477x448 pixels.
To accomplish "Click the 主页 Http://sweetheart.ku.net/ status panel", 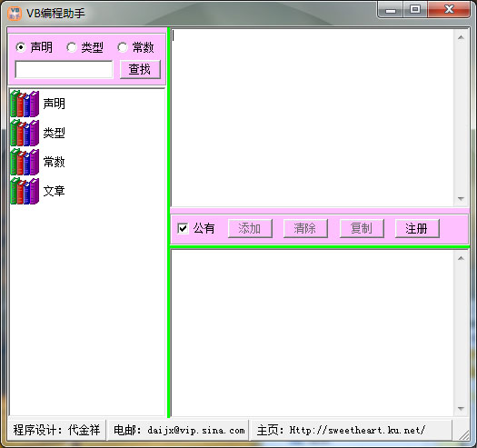I will pyautogui.click(x=352, y=430).
